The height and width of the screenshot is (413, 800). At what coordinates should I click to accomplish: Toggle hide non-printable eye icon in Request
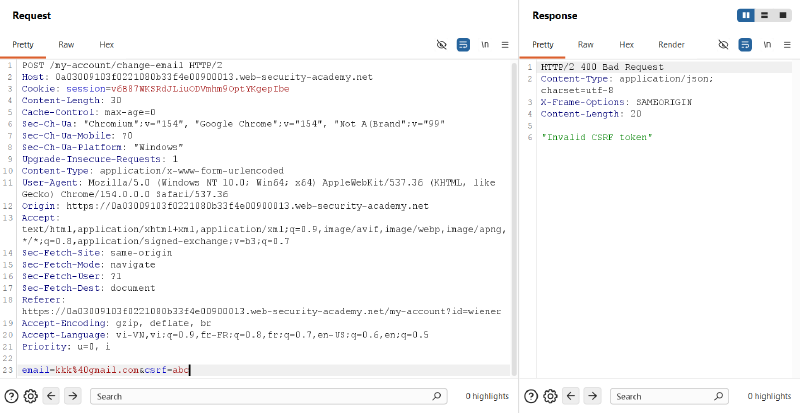pyautogui.click(x=442, y=45)
